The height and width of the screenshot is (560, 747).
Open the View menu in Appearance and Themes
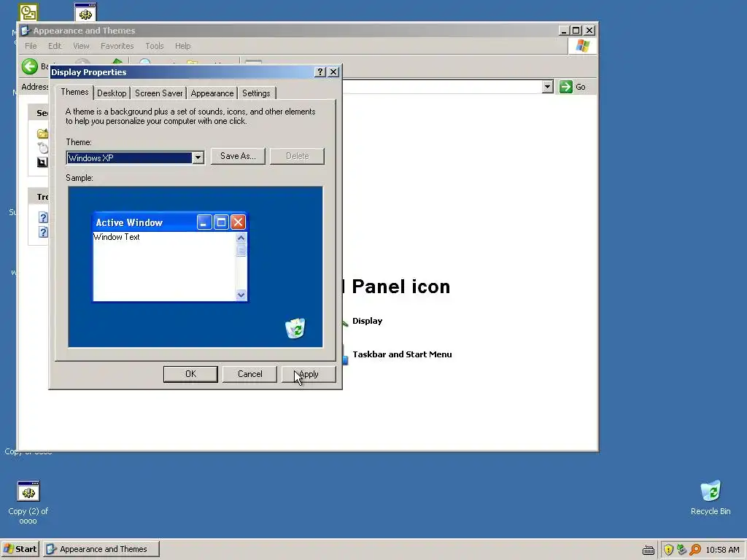pyautogui.click(x=81, y=46)
